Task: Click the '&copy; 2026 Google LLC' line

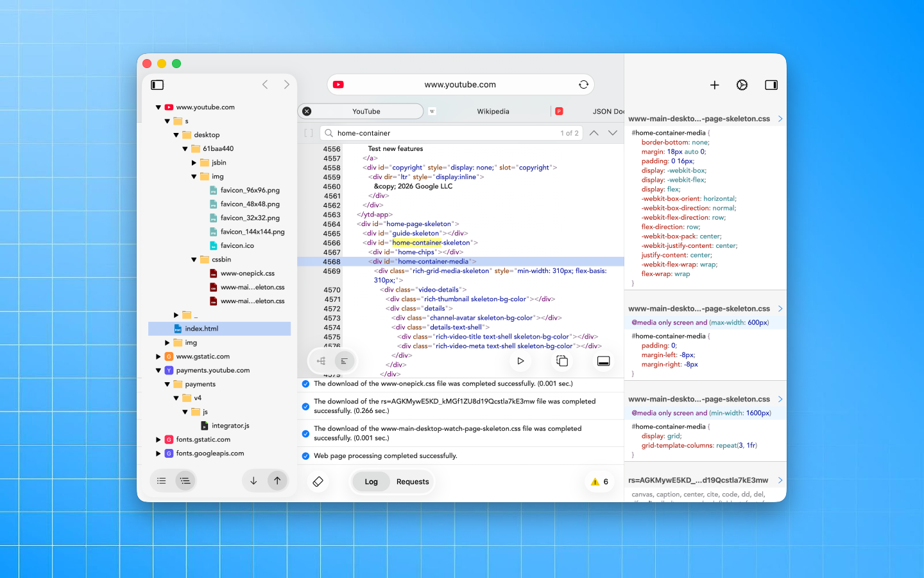Action: (413, 186)
